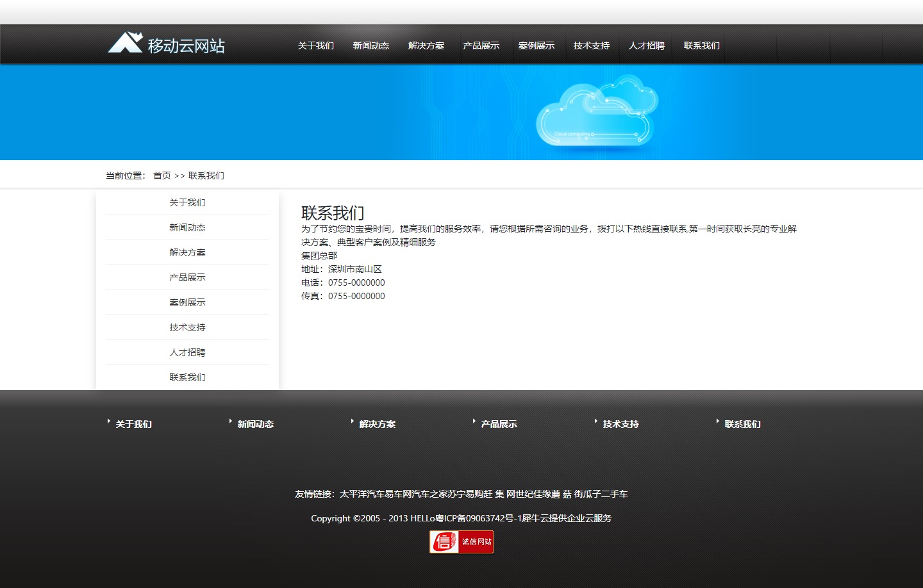The width and height of the screenshot is (923, 588).
Task: Open the footer 技术支持 link
Action: (x=620, y=424)
